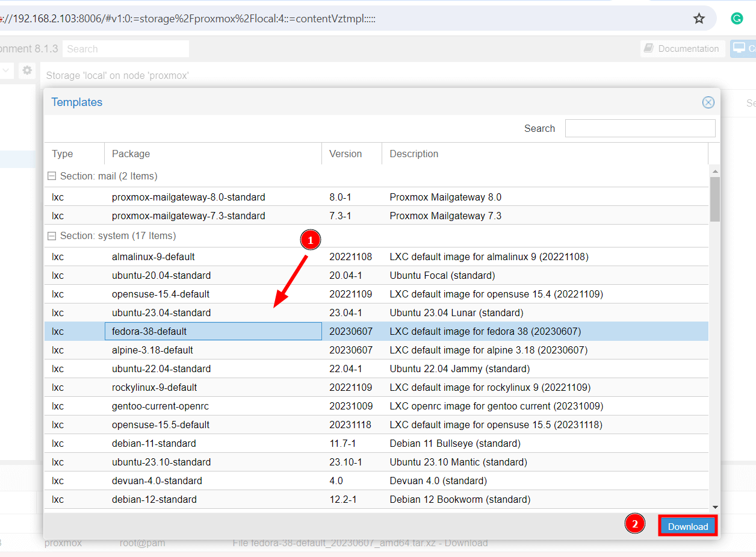The width and height of the screenshot is (756, 557).
Task: Select the debian-12-standard template
Action: click(x=154, y=499)
